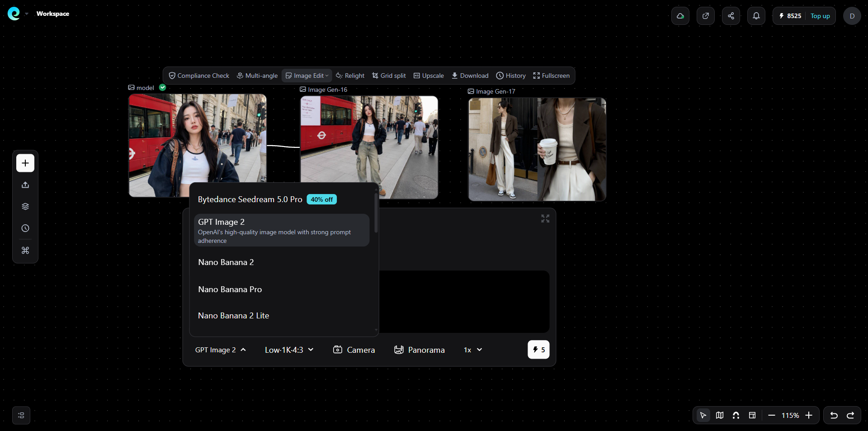Toggle the Camera option
The height and width of the screenshot is (431, 868).
(x=354, y=350)
